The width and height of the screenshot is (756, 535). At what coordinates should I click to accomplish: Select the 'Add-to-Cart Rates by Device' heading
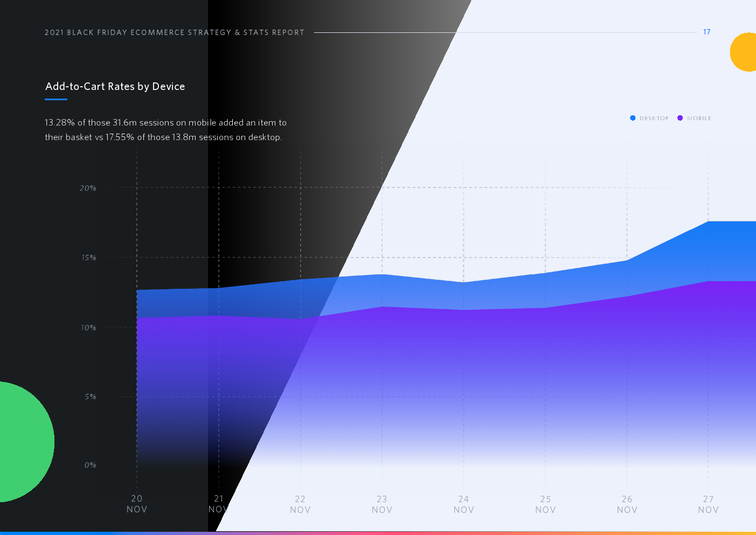point(115,87)
